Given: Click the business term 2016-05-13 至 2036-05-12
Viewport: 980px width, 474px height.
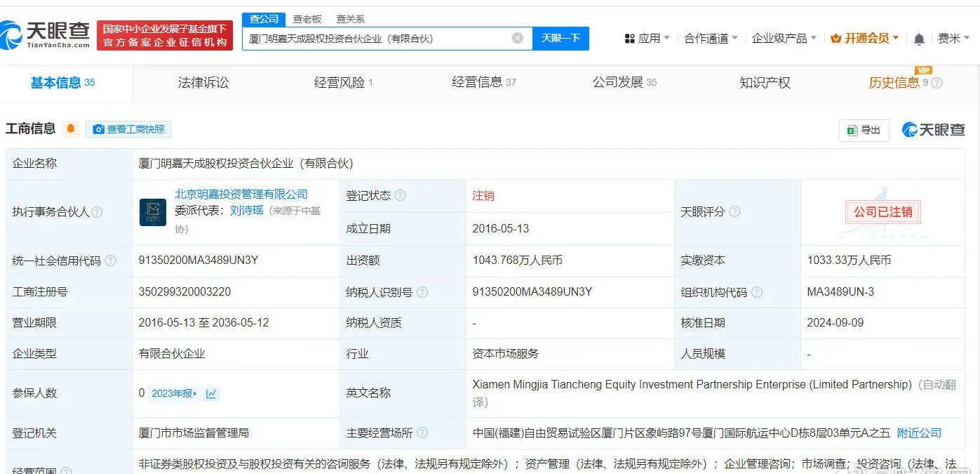Looking at the screenshot, I should [x=203, y=322].
